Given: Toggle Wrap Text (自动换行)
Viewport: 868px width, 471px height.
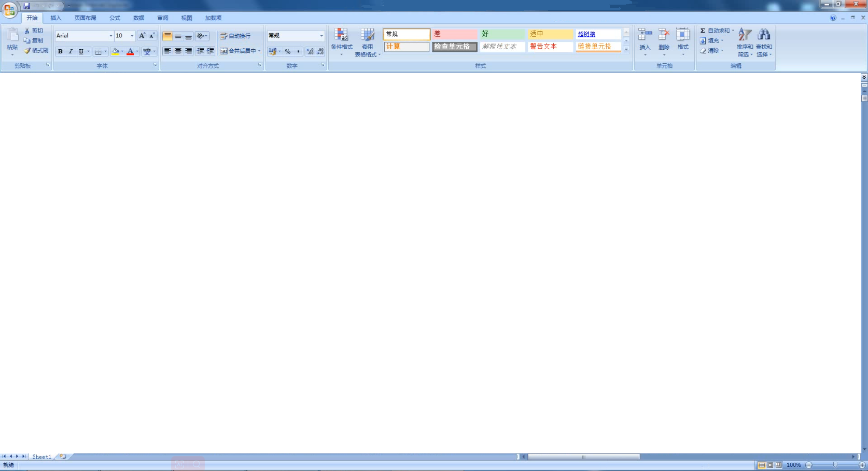Looking at the screenshot, I should point(235,36).
